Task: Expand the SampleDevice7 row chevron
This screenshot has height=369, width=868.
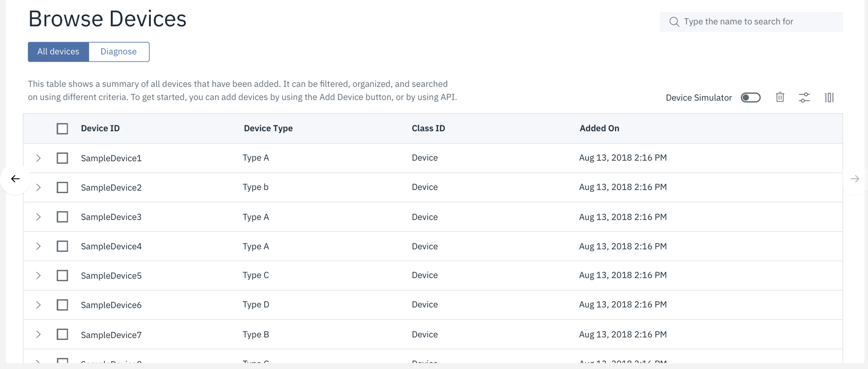Action: coord(38,334)
